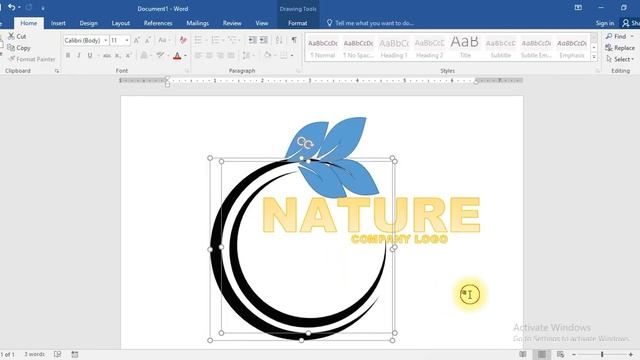Screen dimensions: 640x360
Task: Apply the Title style
Action: pyautogui.click(x=465, y=48)
